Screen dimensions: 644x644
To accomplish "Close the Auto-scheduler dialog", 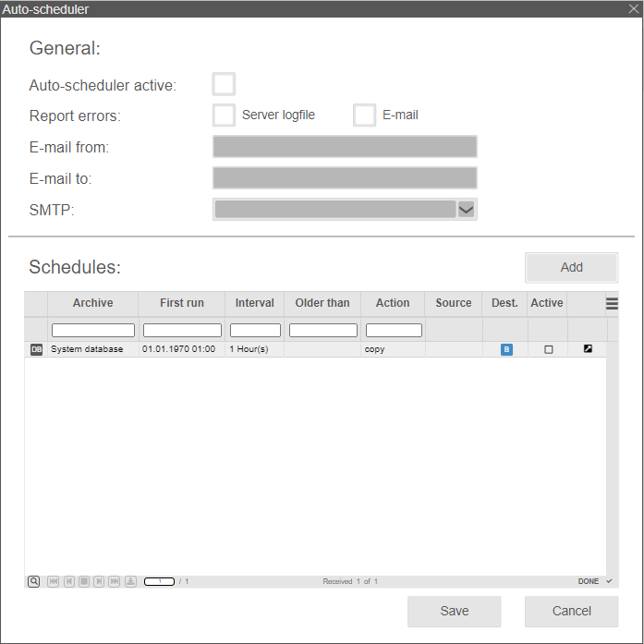I will [634, 8].
